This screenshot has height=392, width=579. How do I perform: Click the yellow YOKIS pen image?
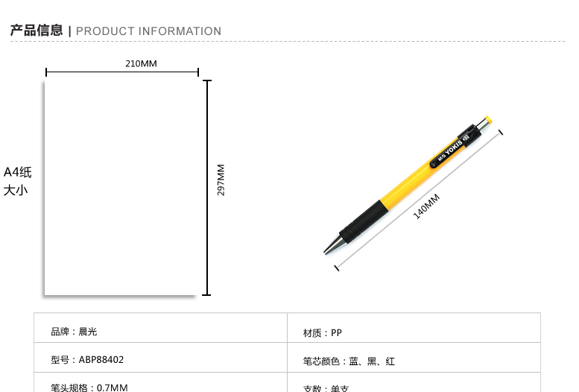408,186
